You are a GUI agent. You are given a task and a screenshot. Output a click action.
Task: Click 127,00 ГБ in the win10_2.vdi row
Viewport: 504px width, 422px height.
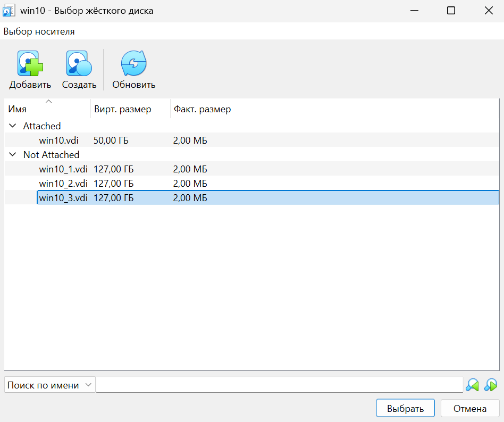[x=113, y=184]
